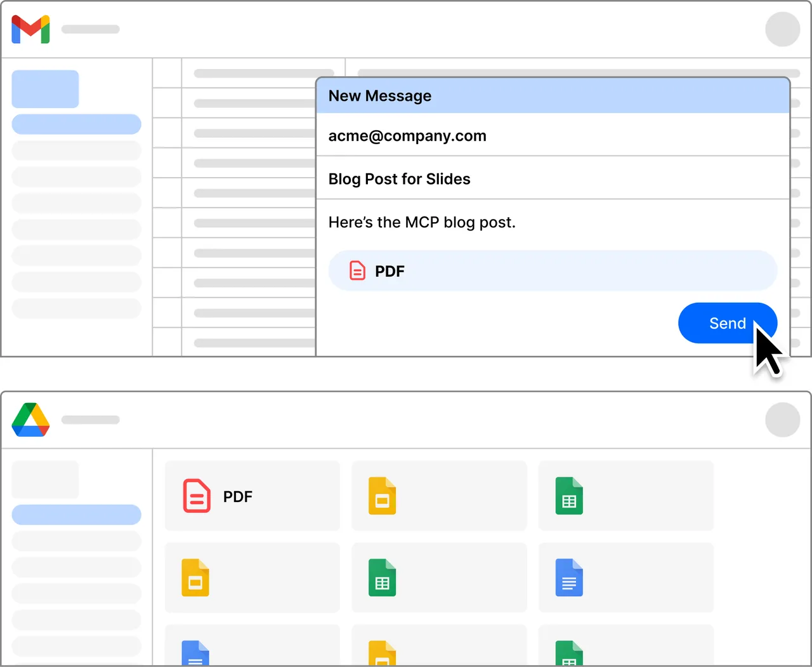812x667 pixels.
Task: Click the Send button
Action: point(727,323)
